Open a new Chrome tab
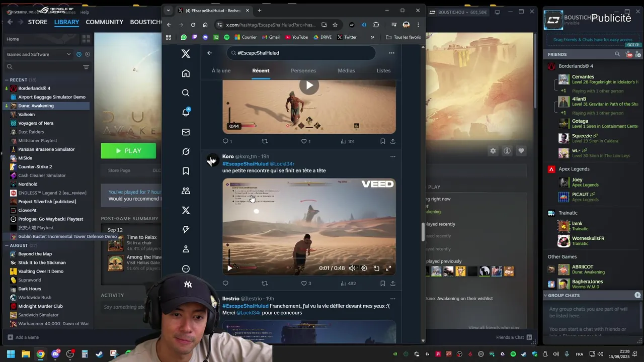 pos(260,11)
